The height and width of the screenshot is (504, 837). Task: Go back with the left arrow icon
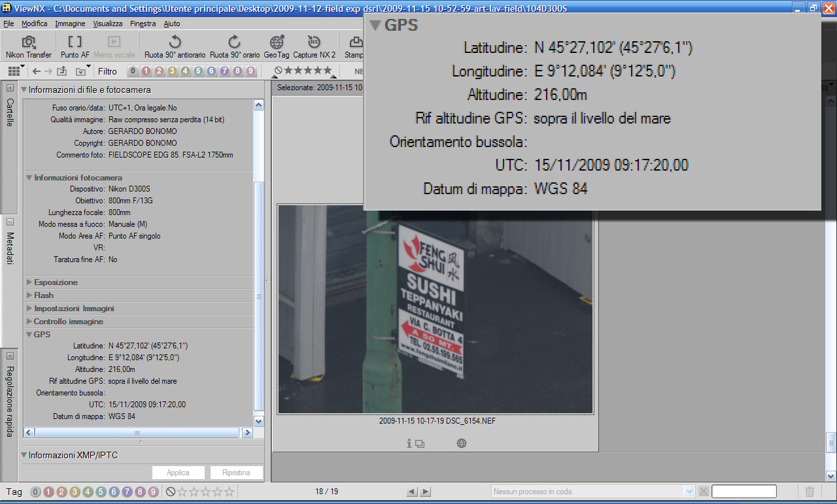(x=37, y=71)
